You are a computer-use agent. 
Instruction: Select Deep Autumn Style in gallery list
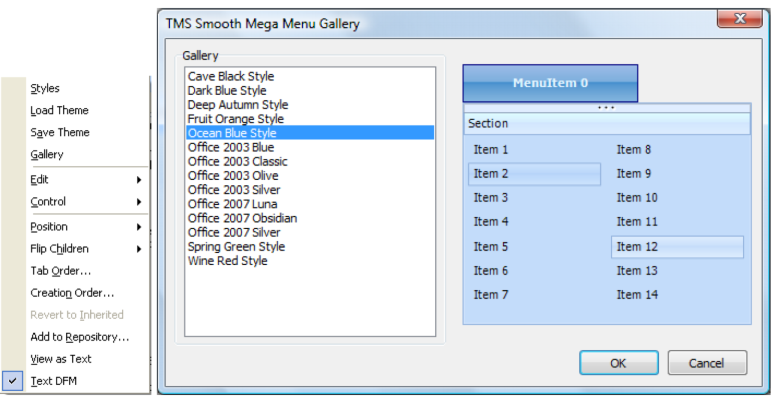coord(310,105)
